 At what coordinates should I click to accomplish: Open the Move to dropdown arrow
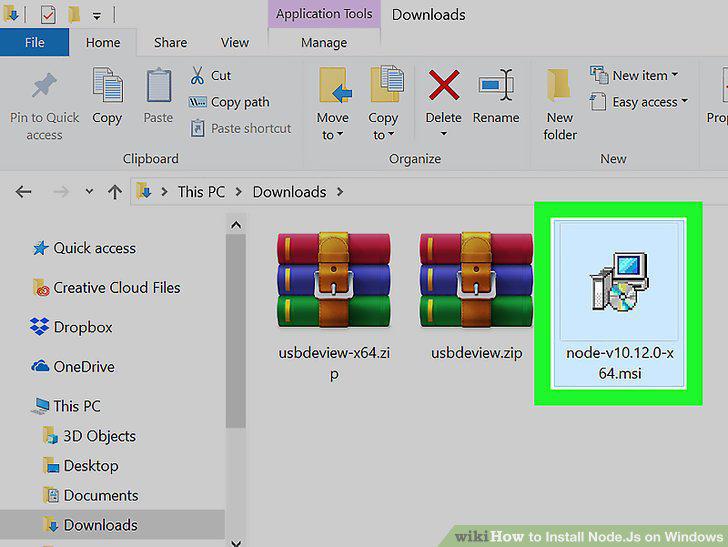pyautogui.click(x=340, y=134)
